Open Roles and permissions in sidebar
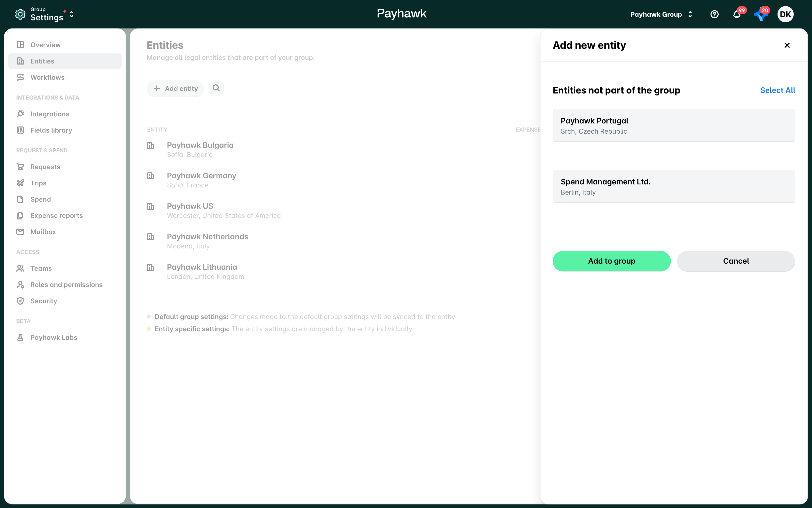Image resolution: width=812 pixels, height=508 pixels. click(65, 284)
